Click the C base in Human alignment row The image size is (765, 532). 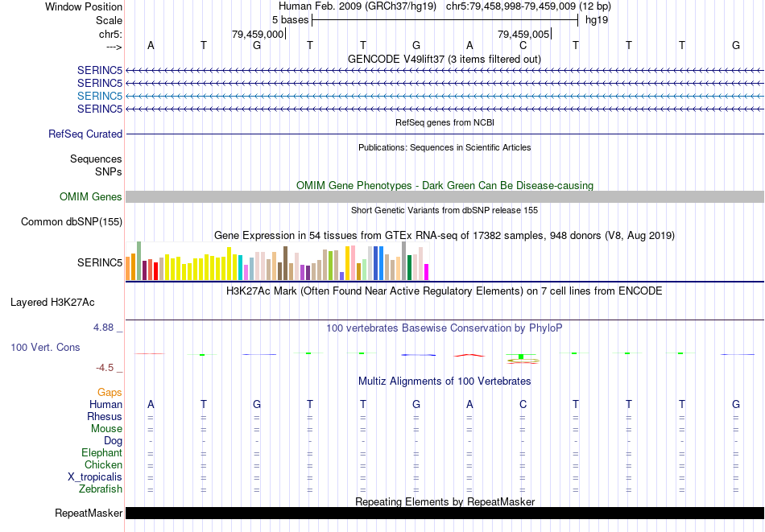[x=523, y=404]
